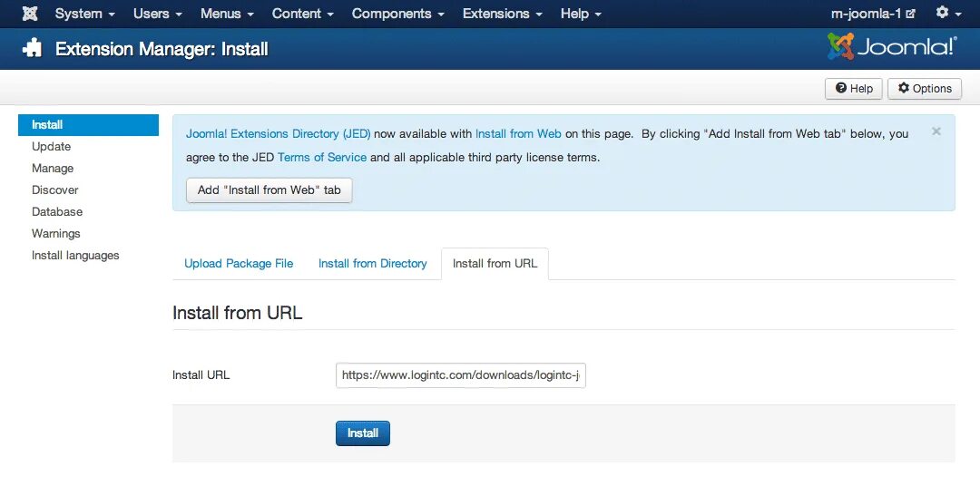Screen dimensions: 980x486
Task: Click the Help toolbar button
Action: [x=854, y=89]
